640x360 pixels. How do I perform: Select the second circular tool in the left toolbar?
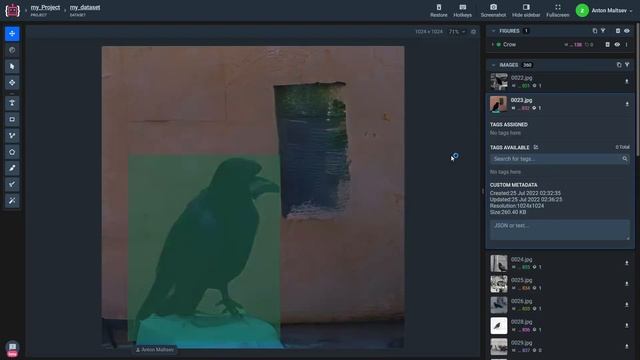[12, 50]
